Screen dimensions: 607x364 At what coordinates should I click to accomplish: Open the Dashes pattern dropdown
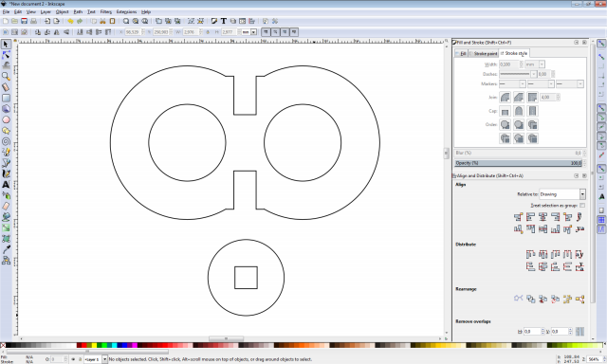pyautogui.click(x=518, y=74)
